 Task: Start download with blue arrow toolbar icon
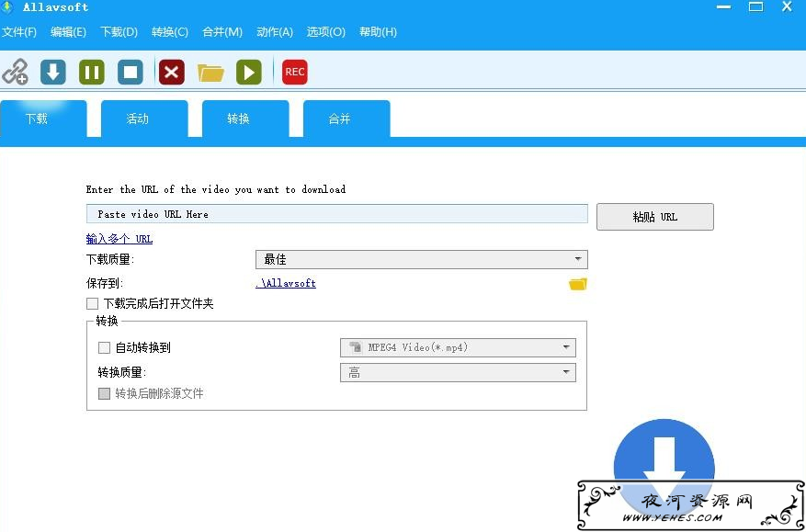pyautogui.click(x=53, y=72)
